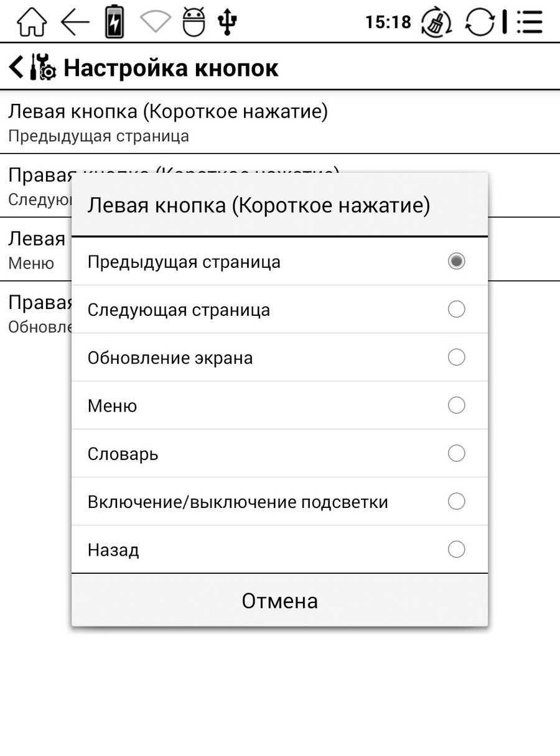Tap the screen refresh arrows icon

480,22
